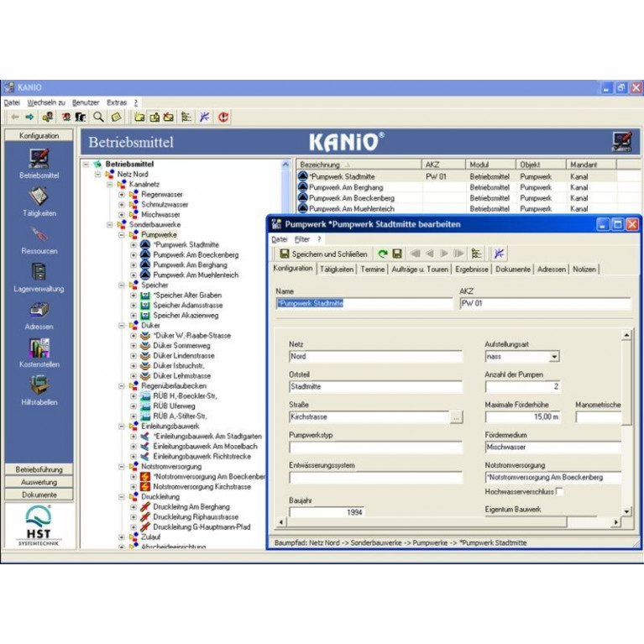Viewport: 644px width, 644px height.
Task: Open the Extras menu
Action: click(117, 102)
